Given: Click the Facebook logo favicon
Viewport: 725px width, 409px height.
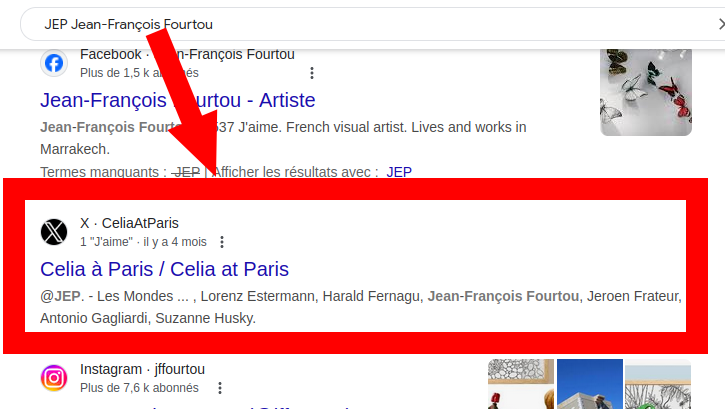Looking at the screenshot, I should pyautogui.click(x=54, y=63).
